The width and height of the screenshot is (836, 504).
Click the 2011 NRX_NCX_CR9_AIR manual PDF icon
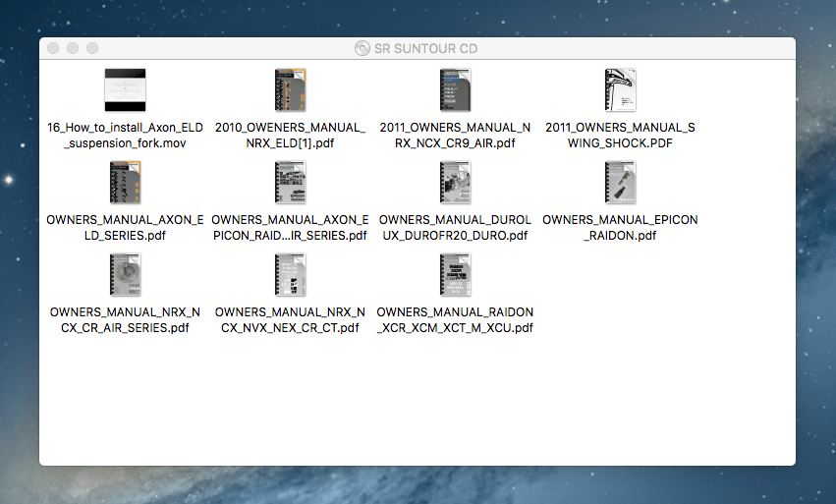click(x=455, y=90)
